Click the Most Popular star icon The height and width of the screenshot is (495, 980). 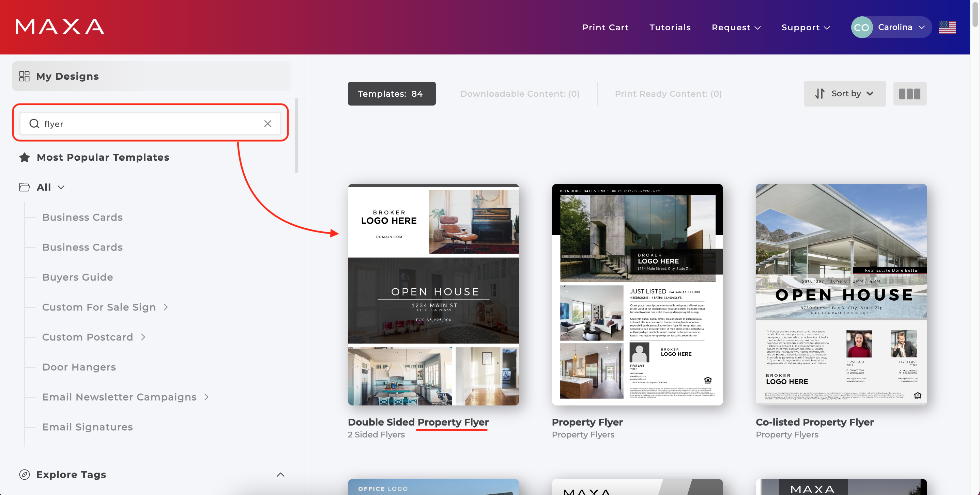coord(25,157)
